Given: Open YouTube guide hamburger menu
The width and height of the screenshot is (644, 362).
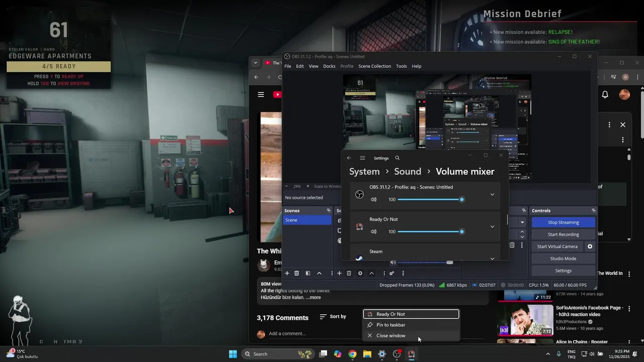Looking at the screenshot, I should coord(261,94).
